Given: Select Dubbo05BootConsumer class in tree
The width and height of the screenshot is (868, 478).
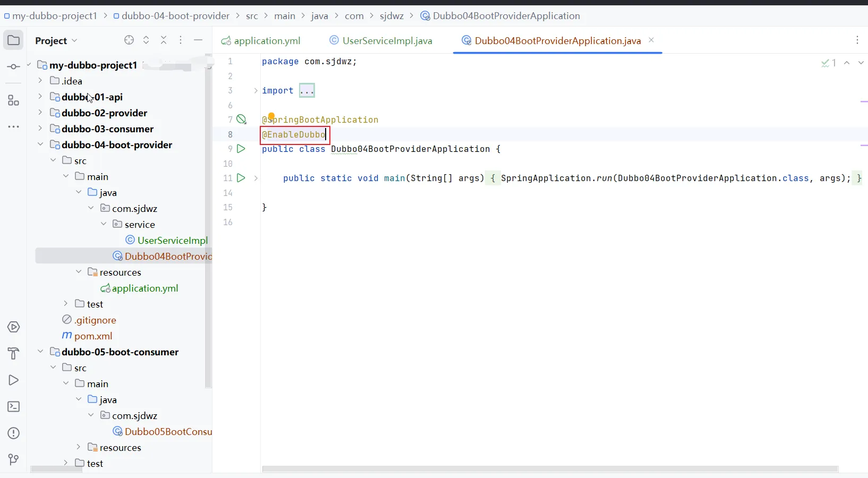Looking at the screenshot, I should [163, 431].
